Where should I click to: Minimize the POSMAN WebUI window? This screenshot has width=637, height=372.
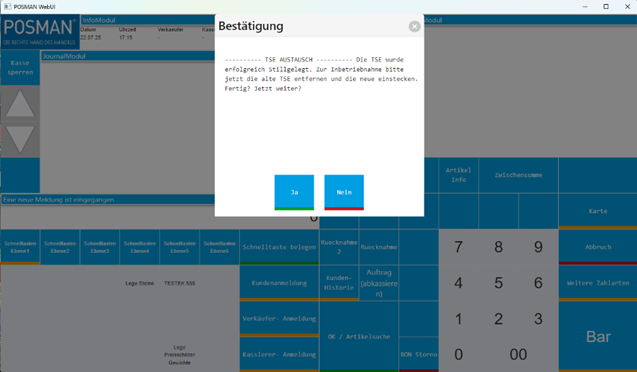point(585,6)
